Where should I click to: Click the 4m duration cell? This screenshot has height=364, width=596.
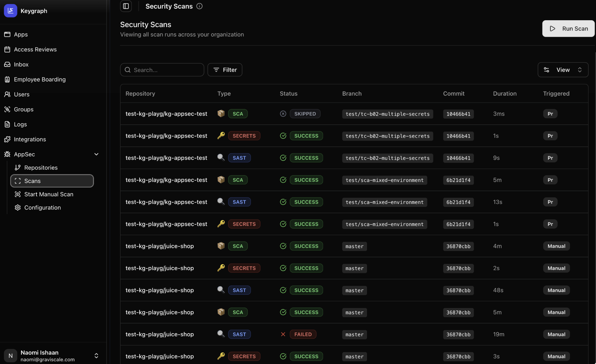pyautogui.click(x=498, y=246)
